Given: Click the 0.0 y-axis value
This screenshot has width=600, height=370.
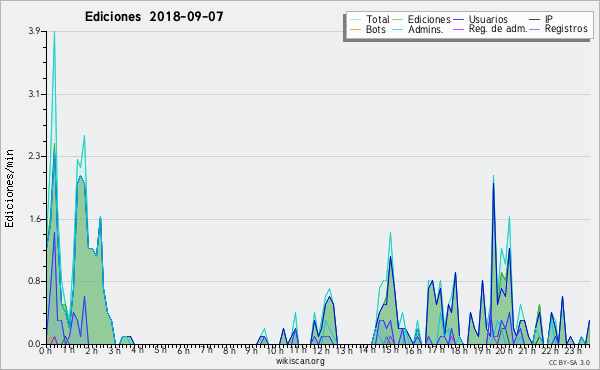Looking at the screenshot, I should (34, 344).
